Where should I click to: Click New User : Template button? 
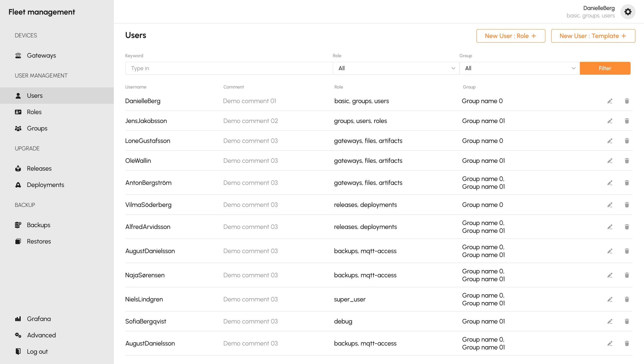593,36
